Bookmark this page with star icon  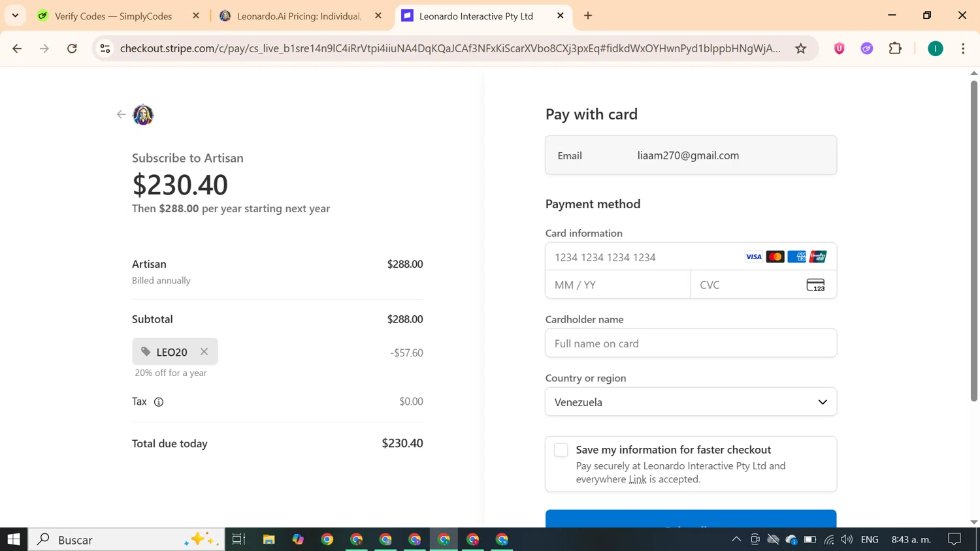click(x=801, y=48)
